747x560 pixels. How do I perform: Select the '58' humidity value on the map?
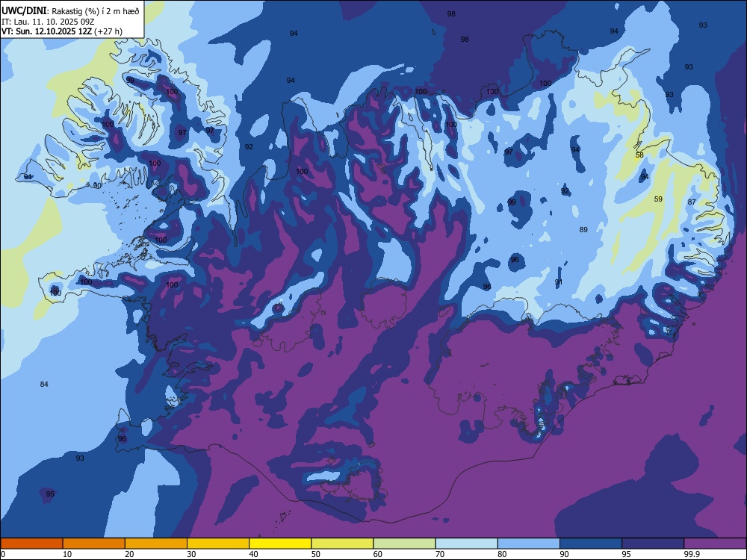point(640,155)
